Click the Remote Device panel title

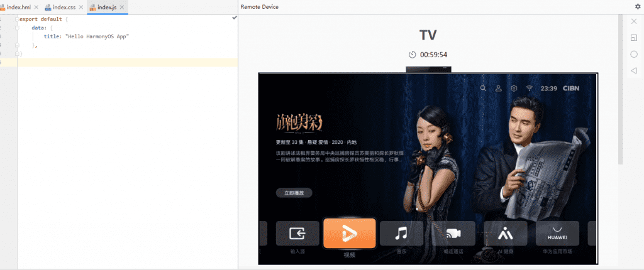(260, 6)
